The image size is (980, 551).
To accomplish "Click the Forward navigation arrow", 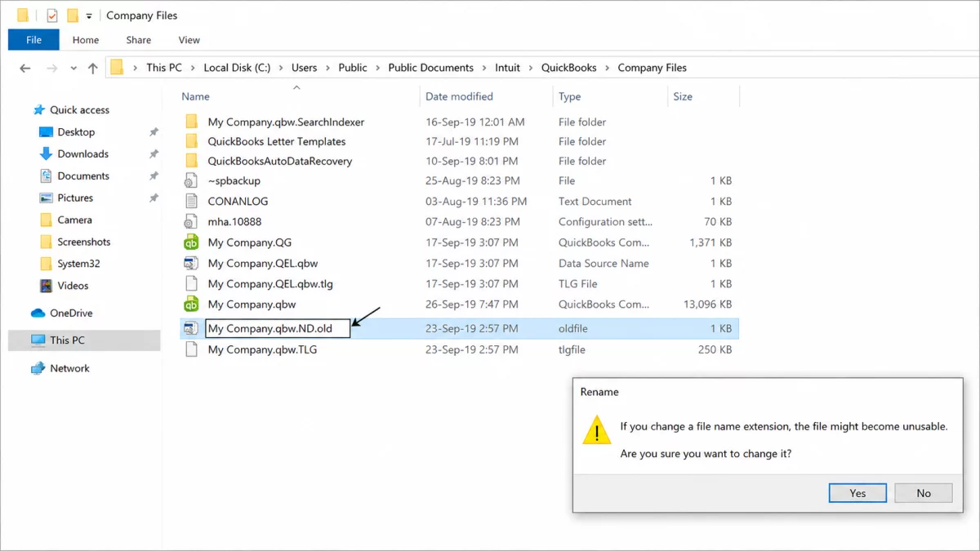I will click(52, 68).
